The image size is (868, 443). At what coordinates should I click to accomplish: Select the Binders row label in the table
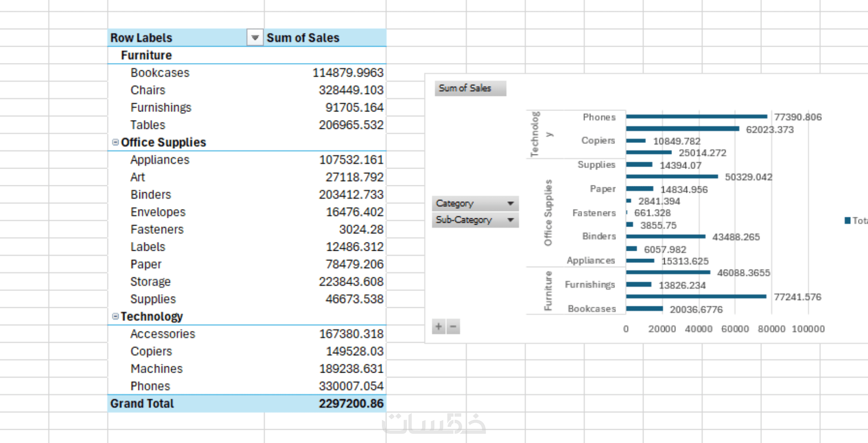point(151,195)
